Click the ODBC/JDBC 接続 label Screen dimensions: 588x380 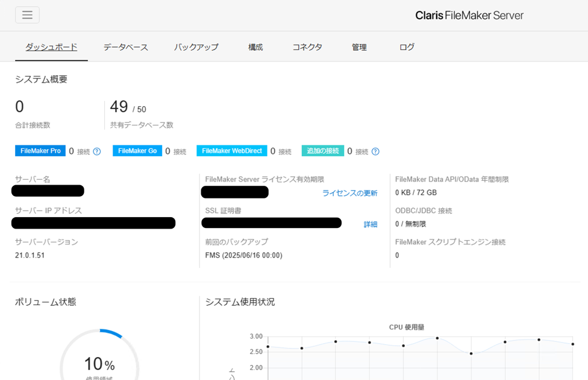tap(424, 211)
